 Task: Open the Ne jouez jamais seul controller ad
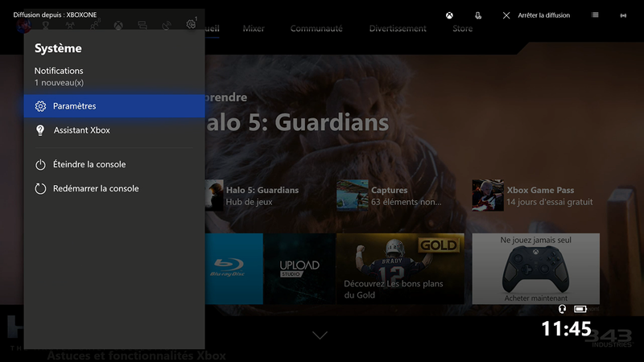pyautogui.click(x=536, y=269)
